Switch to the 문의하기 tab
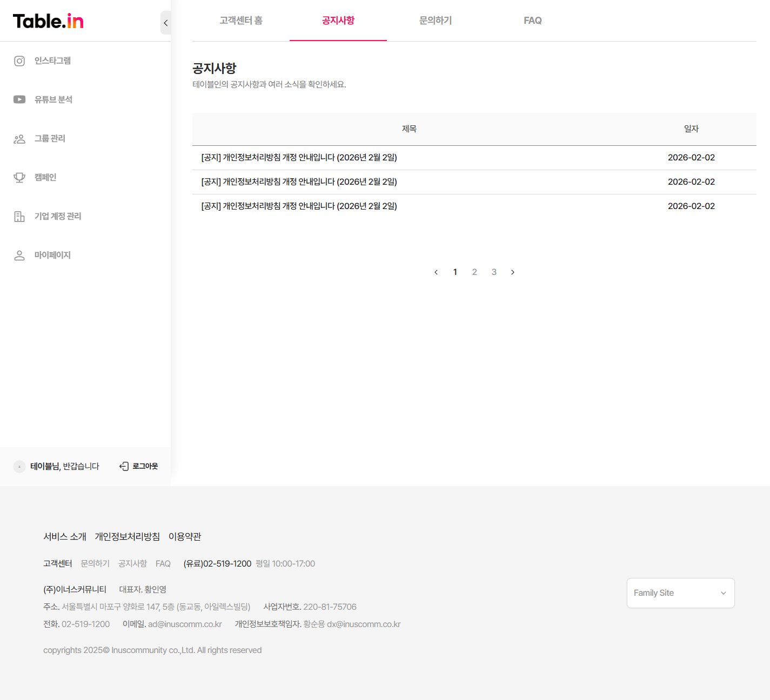 click(436, 21)
